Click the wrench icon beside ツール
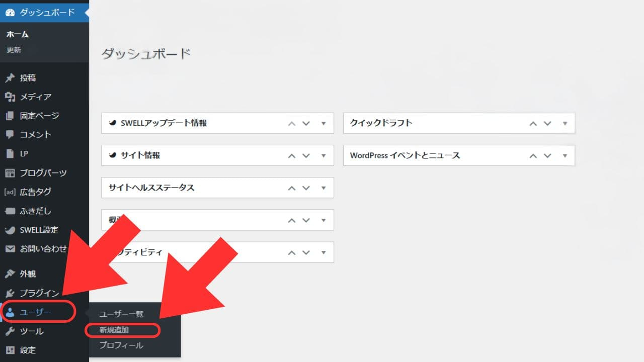Image resolution: width=644 pixels, height=362 pixels. pos(10,331)
